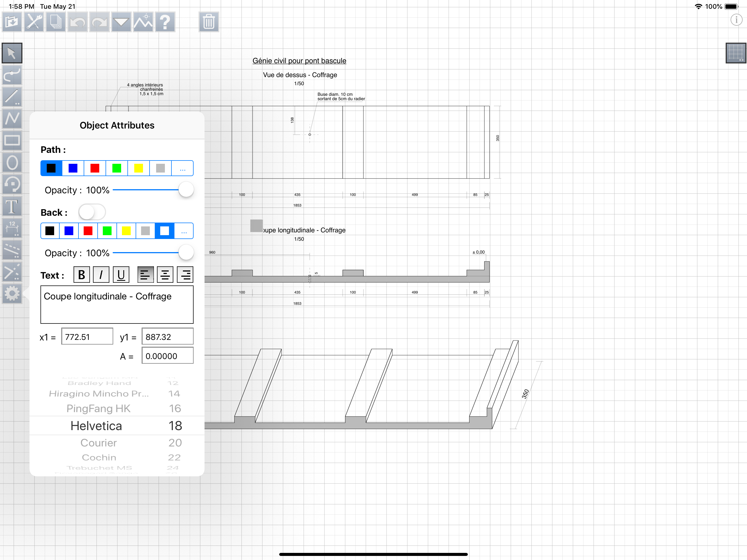Select the arrow selection tool

pos(12,53)
